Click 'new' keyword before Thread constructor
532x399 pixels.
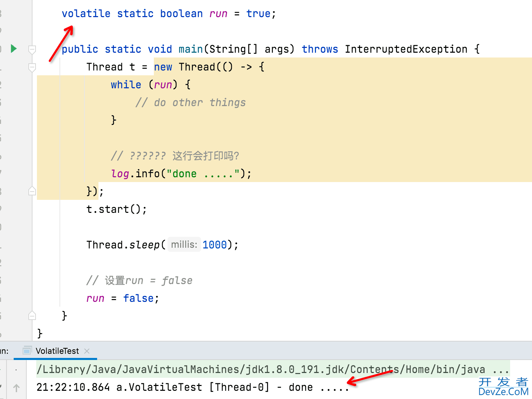click(163, 67)
